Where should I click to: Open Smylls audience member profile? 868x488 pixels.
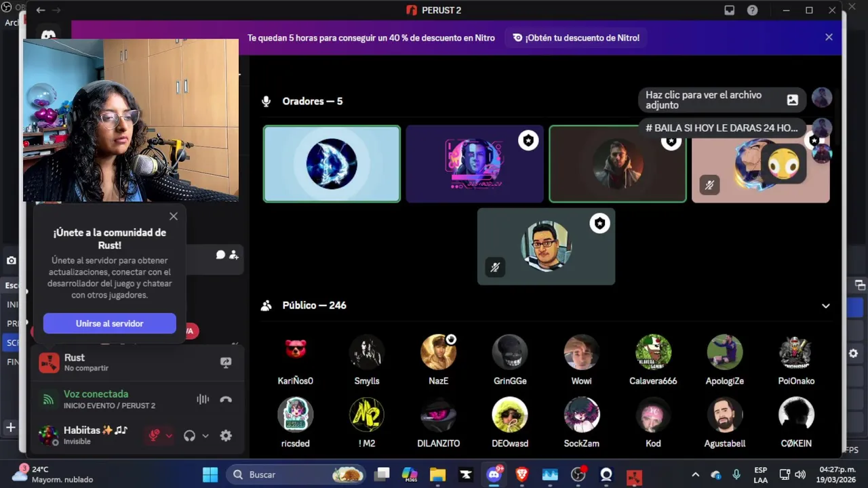point(367,361)
